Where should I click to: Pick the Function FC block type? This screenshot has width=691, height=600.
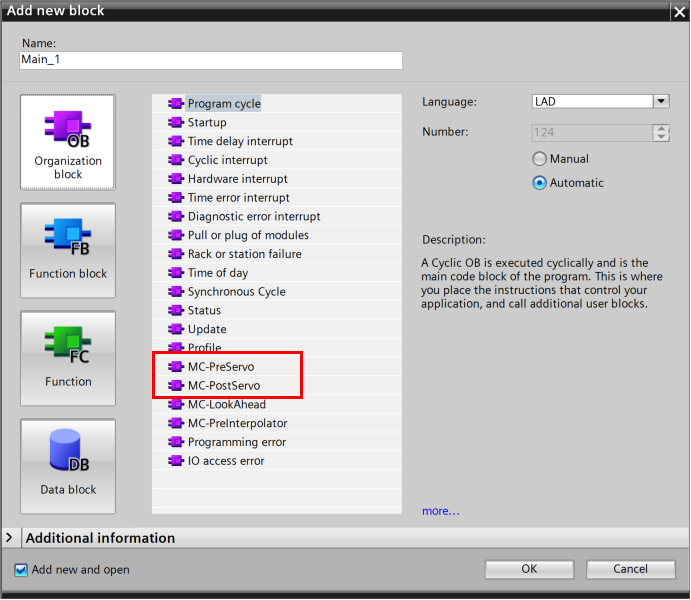click(68, 358)
